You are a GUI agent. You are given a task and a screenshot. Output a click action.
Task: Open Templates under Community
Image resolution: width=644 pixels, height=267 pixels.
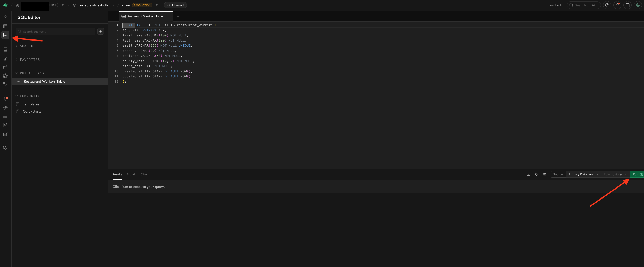31,104
